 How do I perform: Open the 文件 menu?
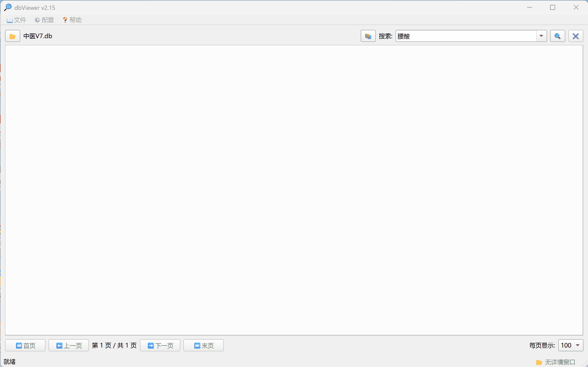click(x=17, y=20)
